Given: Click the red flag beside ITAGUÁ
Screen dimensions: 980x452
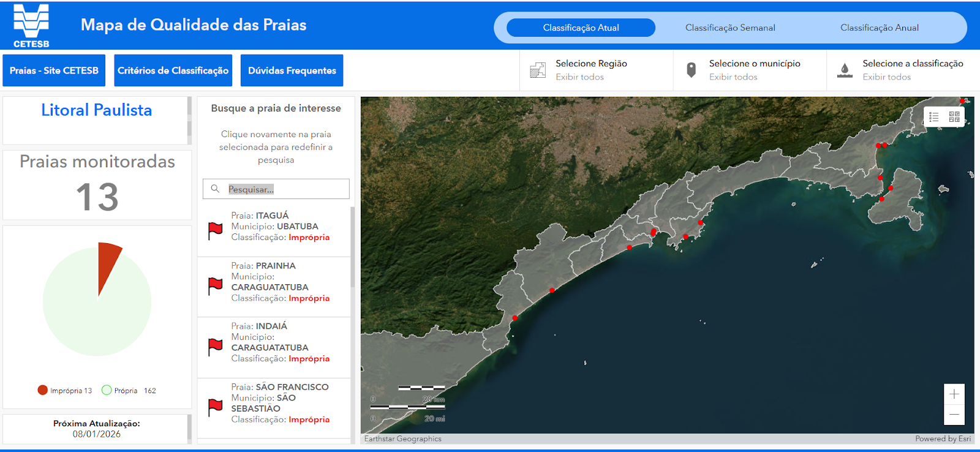Looking at the screenshot, I should pyautogui.click(x=215, y=230).
